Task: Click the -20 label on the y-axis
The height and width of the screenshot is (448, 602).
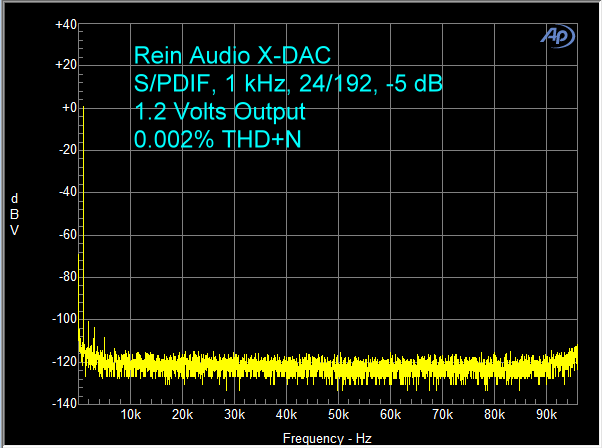Action: click(x=66, y=150)
